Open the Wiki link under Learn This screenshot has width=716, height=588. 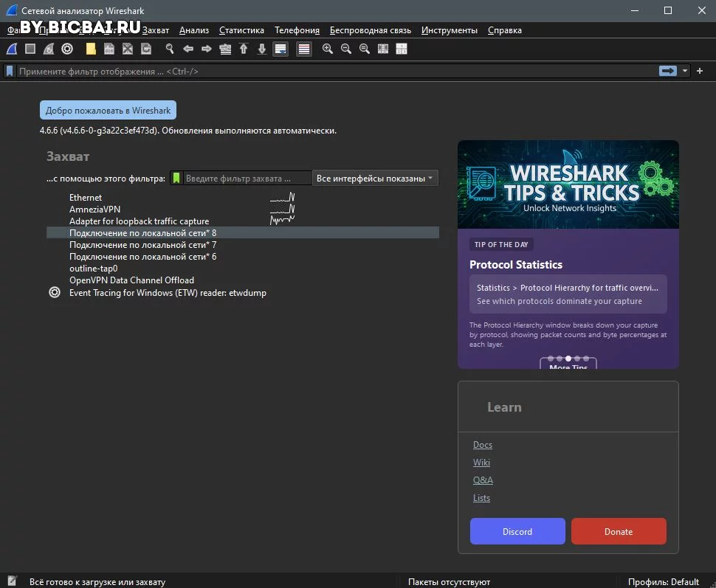pos(481,463)
